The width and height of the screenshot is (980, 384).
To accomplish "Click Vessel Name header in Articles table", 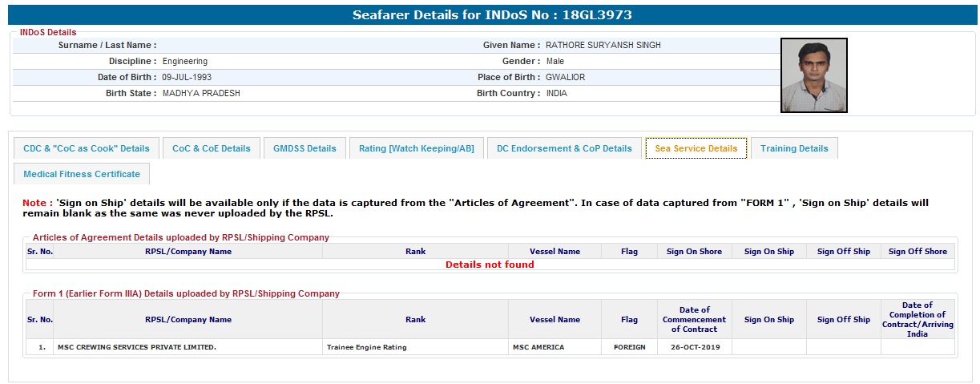I will (555, 252).
